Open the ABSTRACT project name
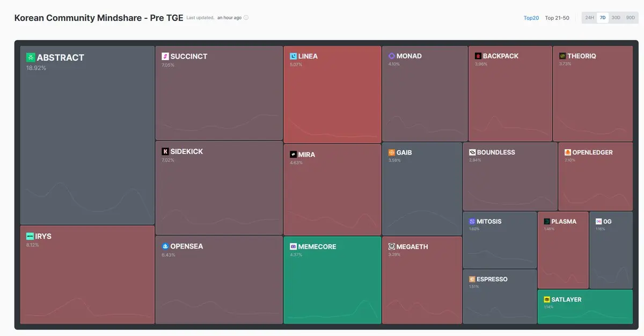 coord(61,57)
